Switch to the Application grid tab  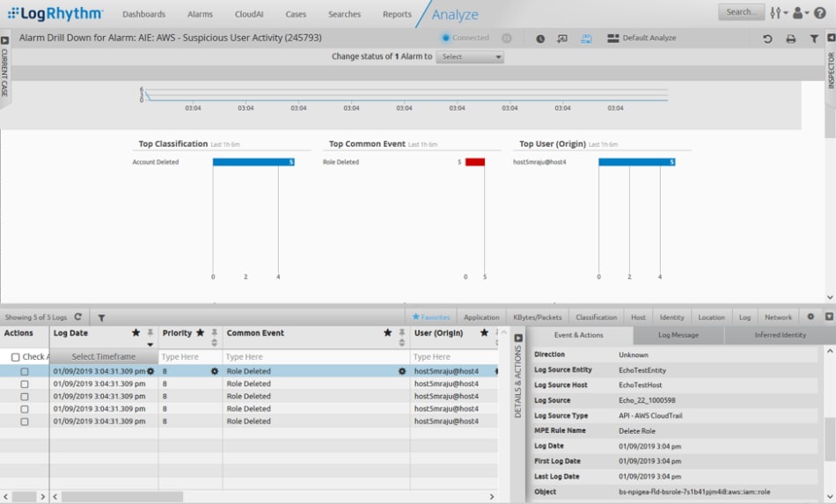pos(481,317)
